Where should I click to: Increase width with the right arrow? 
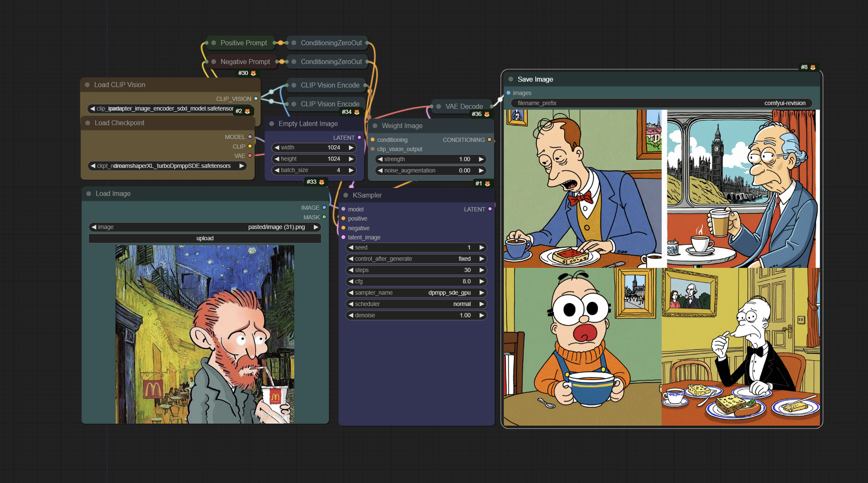click(x=351, y=148)
